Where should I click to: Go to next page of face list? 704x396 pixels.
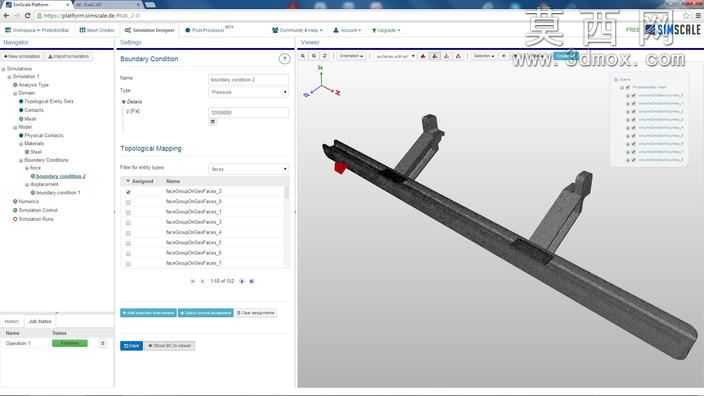point(242,281)
